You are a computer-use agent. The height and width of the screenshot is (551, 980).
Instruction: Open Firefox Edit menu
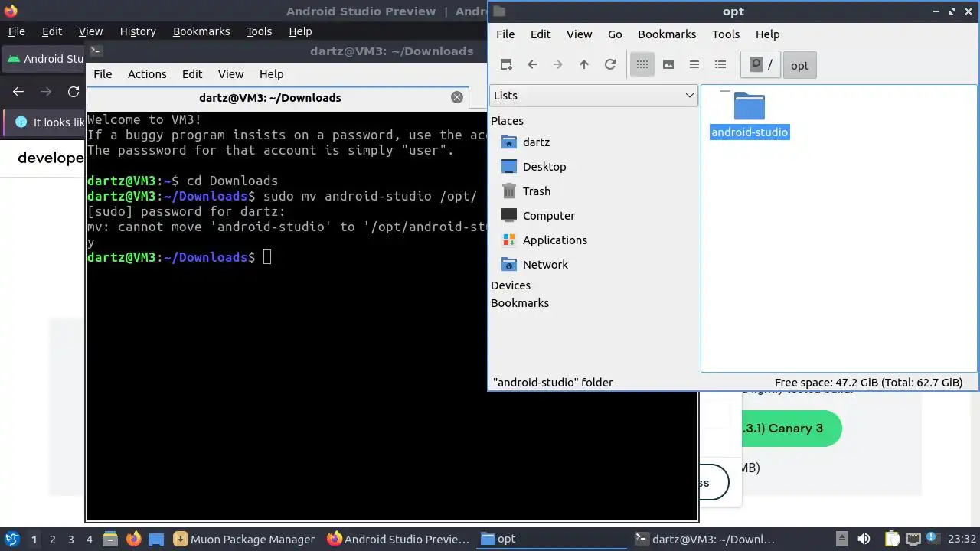(x=52, y=31)
